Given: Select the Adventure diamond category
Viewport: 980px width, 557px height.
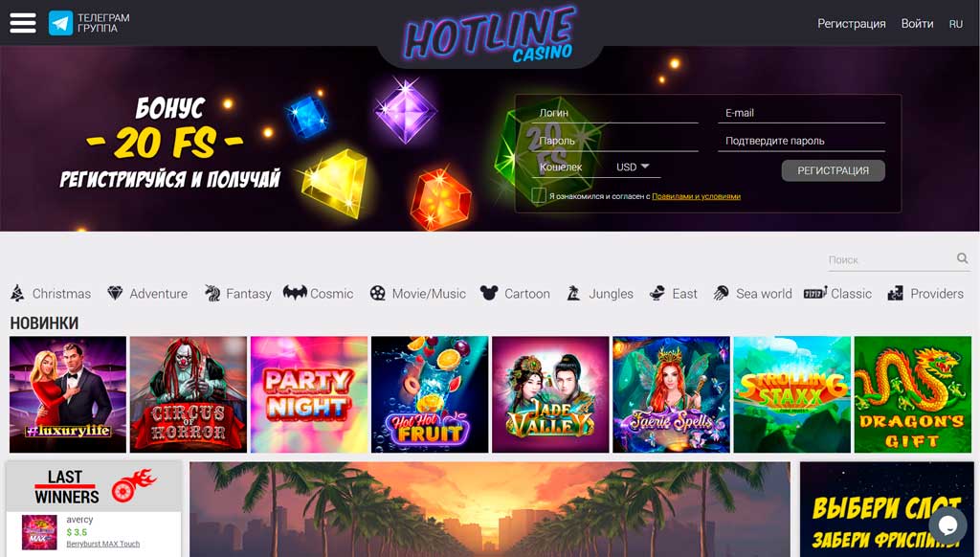Looking at the screenshot, I should tap(115, 293).
